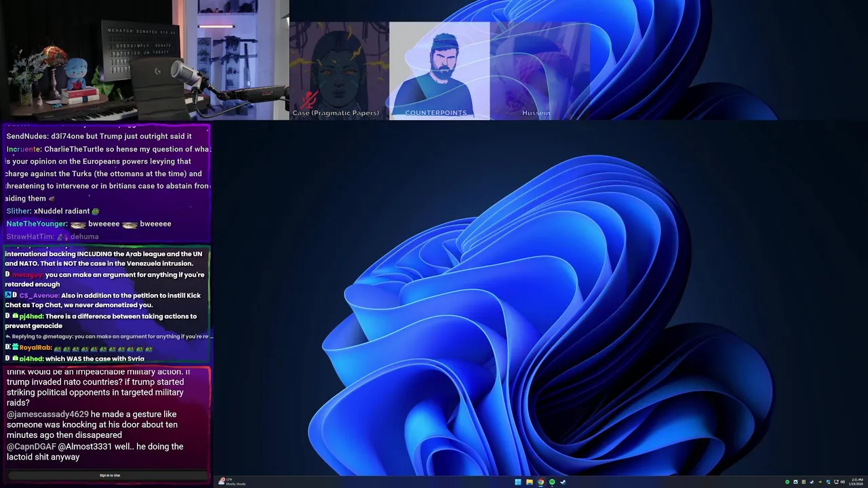The image size is (868, 488).
Task: Click the username SendNudes in chat
Action: [x=27, y=136]
